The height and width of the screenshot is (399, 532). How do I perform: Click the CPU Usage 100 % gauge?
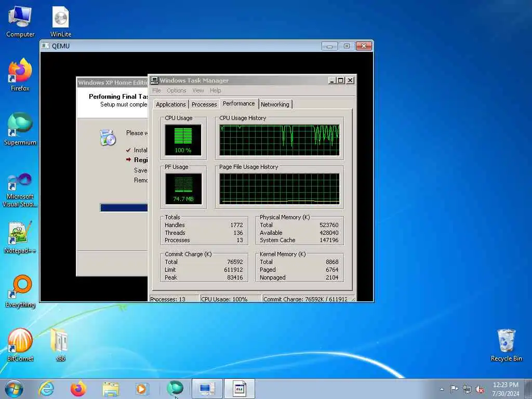click(183, 140)
